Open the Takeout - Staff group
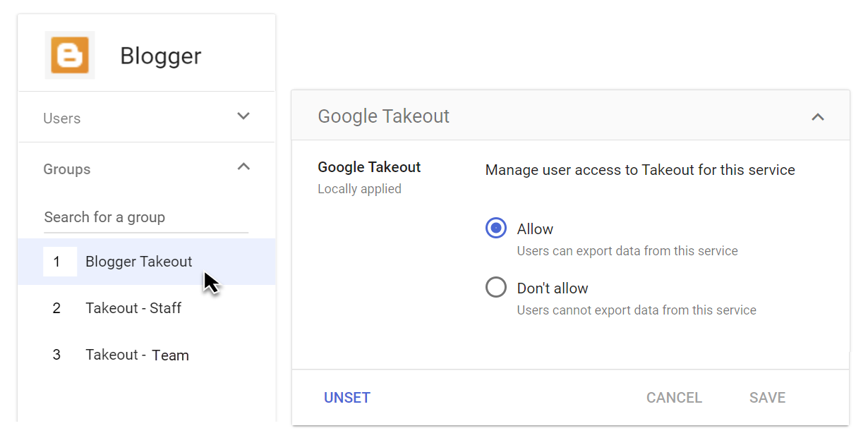The height and width of the screenshot is (445, 868). [133, 308]
